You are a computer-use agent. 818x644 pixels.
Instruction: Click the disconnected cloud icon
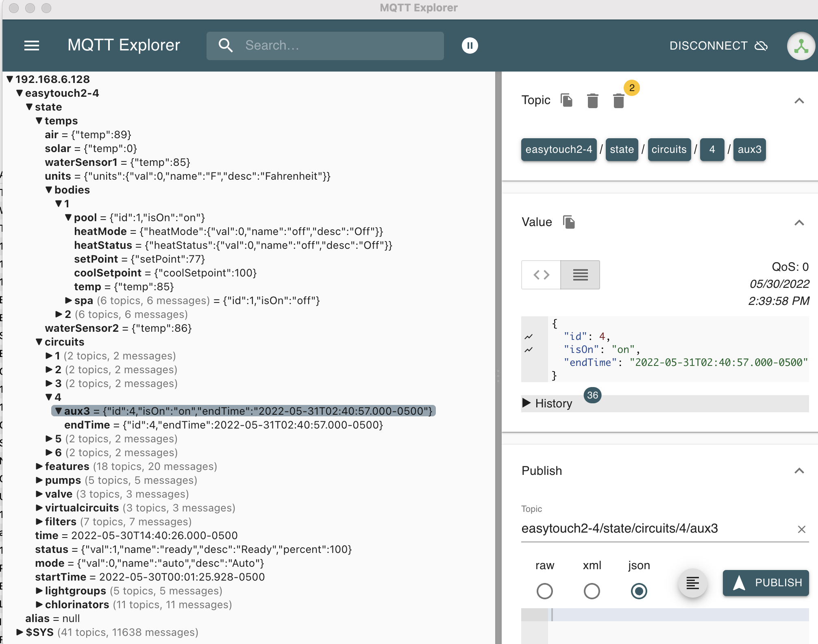[761, 46]
